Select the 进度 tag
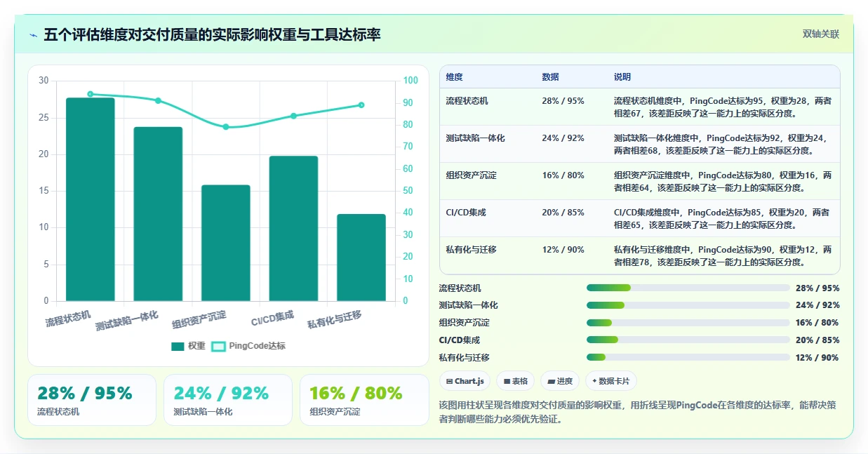The image size is (868, 454). pos(560,381)
